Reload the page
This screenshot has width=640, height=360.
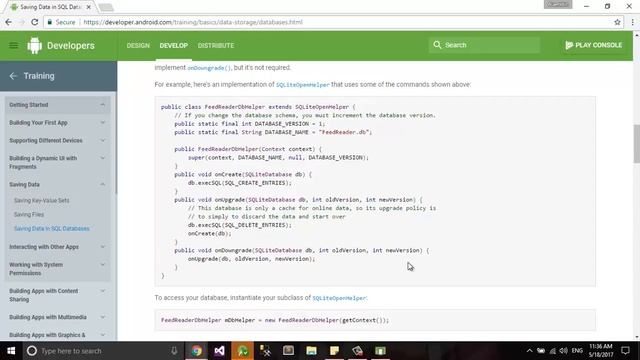pyautogui.click(x=35, y=22)
